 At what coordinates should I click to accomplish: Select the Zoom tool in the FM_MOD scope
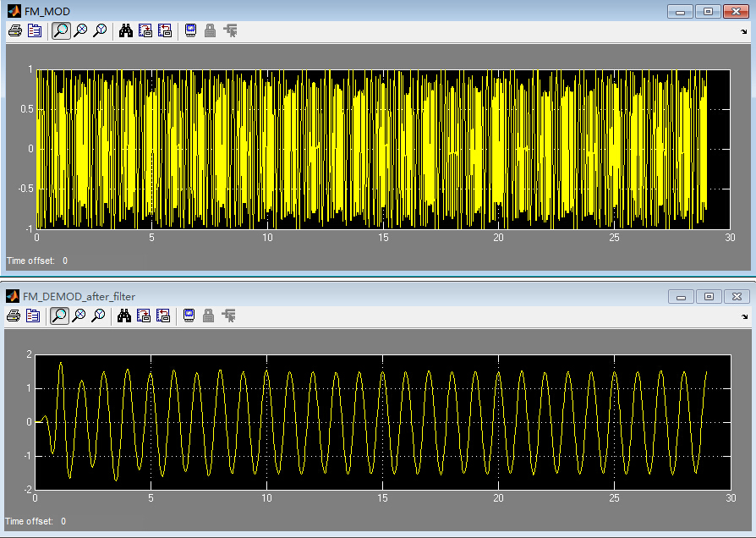pos(61,31)
